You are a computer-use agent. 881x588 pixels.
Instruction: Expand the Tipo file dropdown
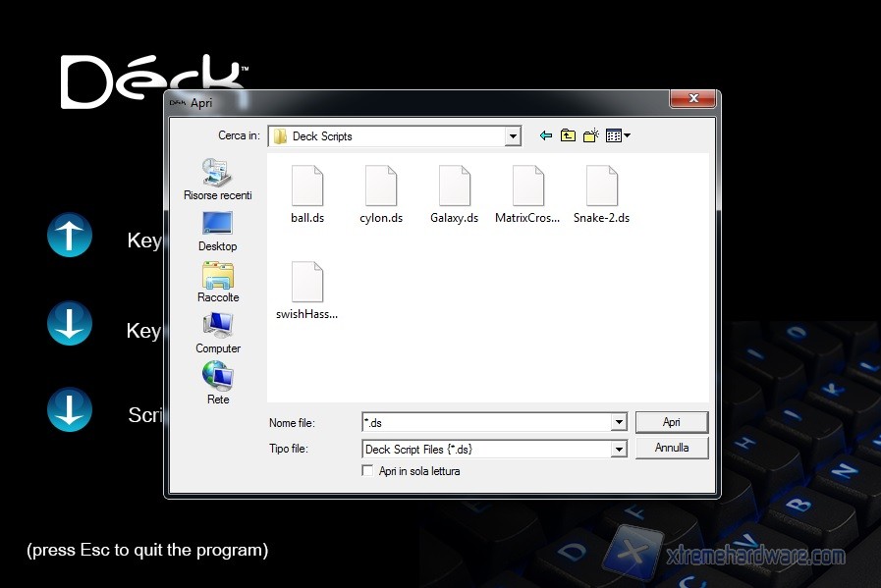point(619,449)
